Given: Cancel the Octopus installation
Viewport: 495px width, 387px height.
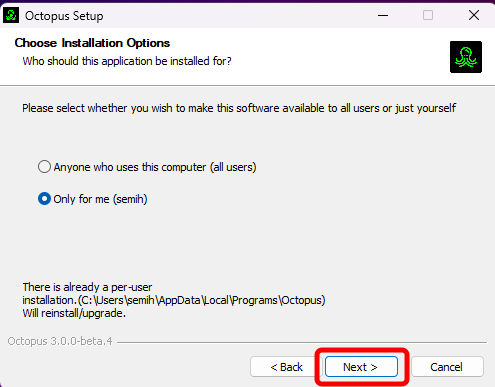Looking at the screenshot, I should (x=447, y=367).
